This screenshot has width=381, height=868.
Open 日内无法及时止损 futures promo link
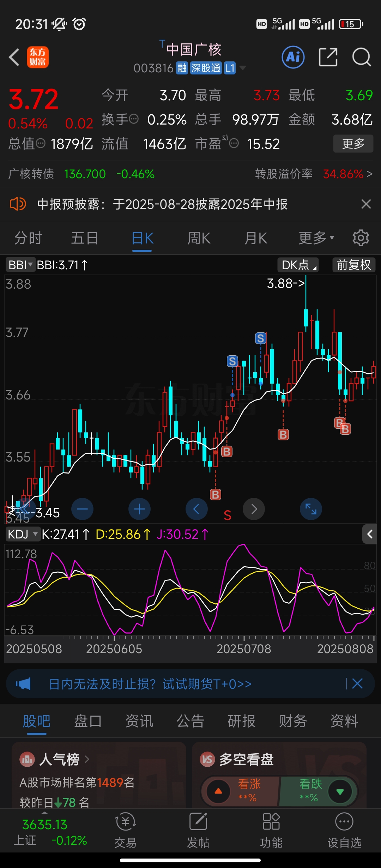coord(150,684)
